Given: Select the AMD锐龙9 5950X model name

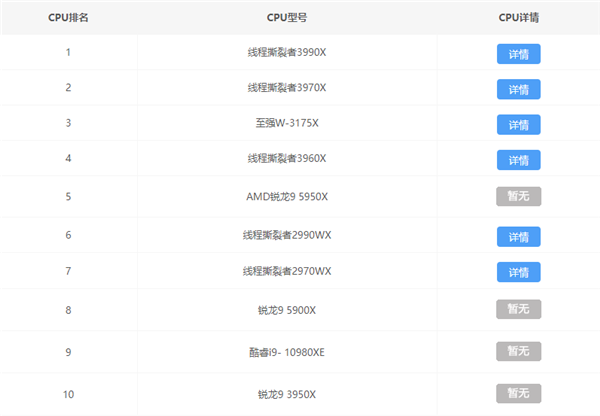Looking at the screenshot, I should pyautogui.click(x=287, y=196).
